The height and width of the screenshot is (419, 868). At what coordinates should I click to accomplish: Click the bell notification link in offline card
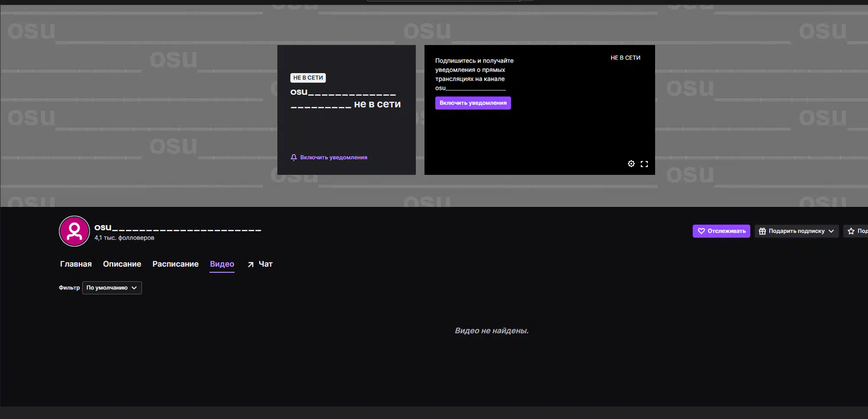329,157
